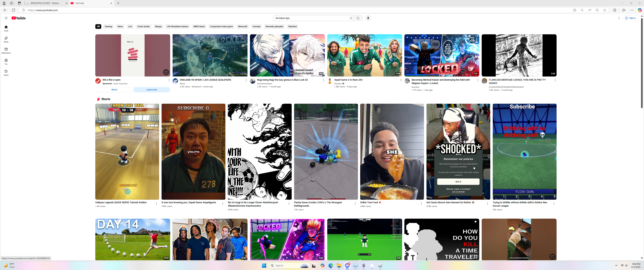Filter by Recently uploaded
This screenshot has width=644, height=270.
(274, 27)
